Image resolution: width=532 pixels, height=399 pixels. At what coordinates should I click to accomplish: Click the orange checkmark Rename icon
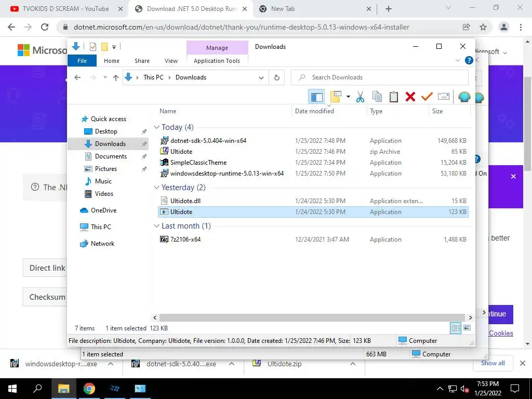[x=427, y=97]
